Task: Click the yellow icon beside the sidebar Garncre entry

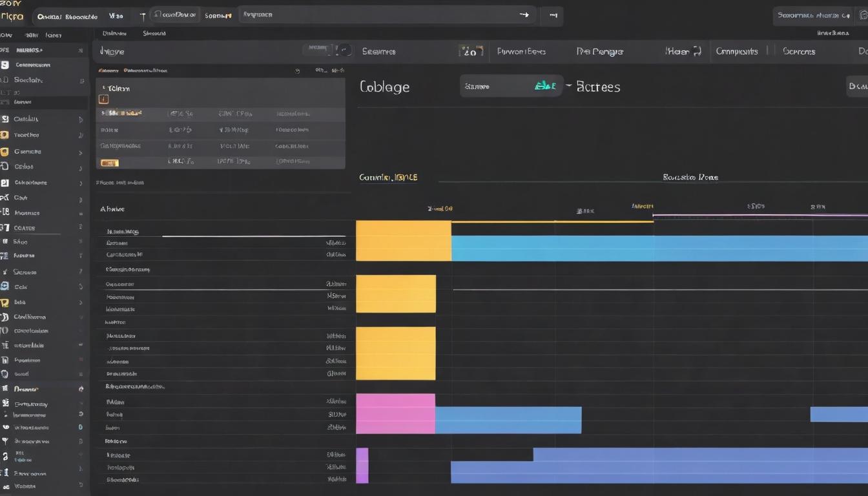Action: pos(5,152)
